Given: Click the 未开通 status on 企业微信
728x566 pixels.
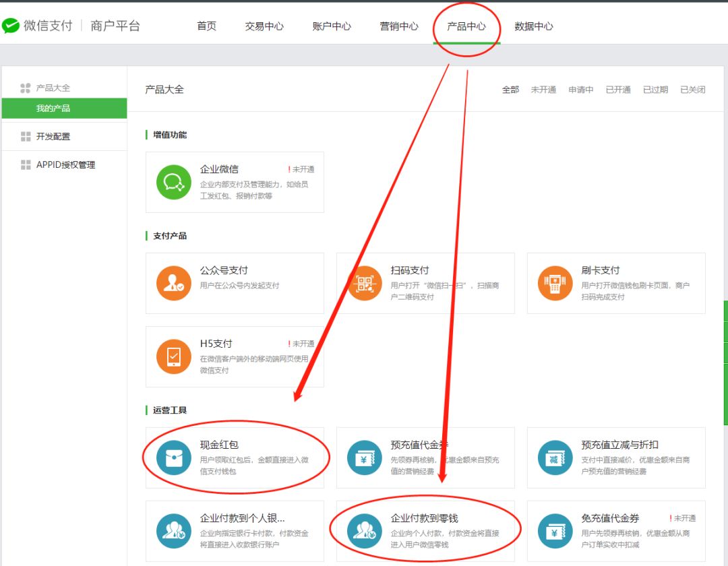Looking at the screenshot, I should pyautogui.click(x=301, y=169).
